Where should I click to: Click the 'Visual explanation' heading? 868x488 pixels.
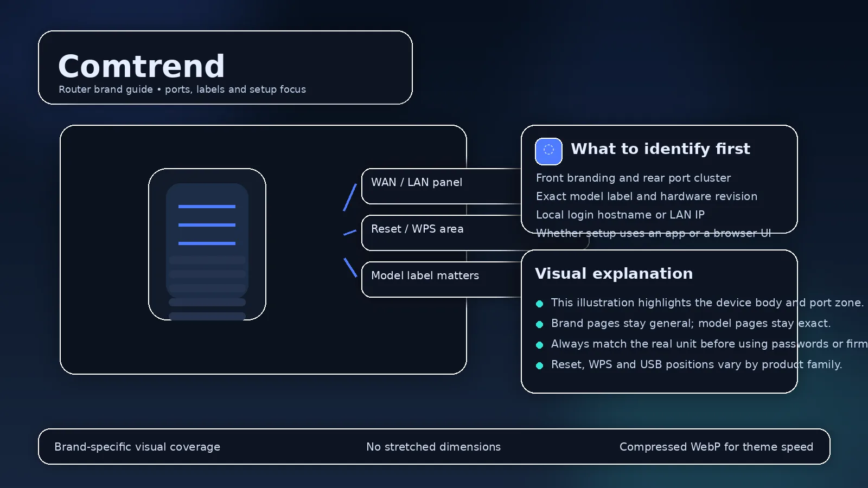(x=614, y=273)
